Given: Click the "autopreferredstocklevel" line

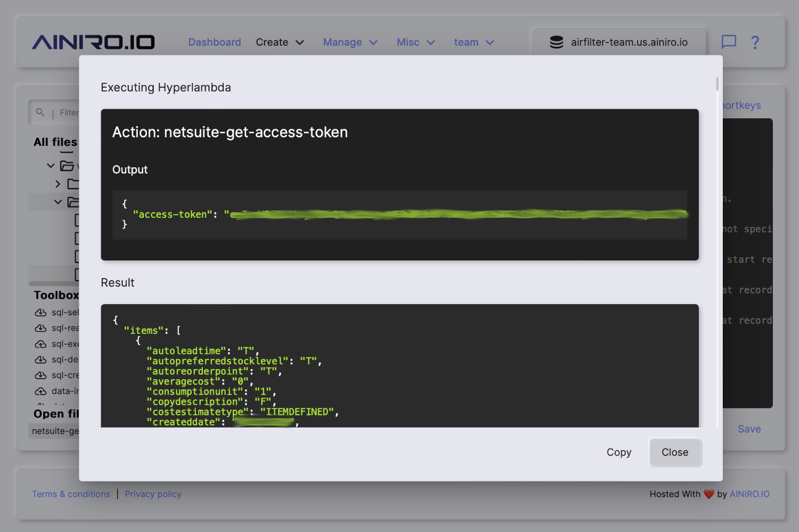Looking at the screenshot, I should pyautogui.click(x=234, y=361).
